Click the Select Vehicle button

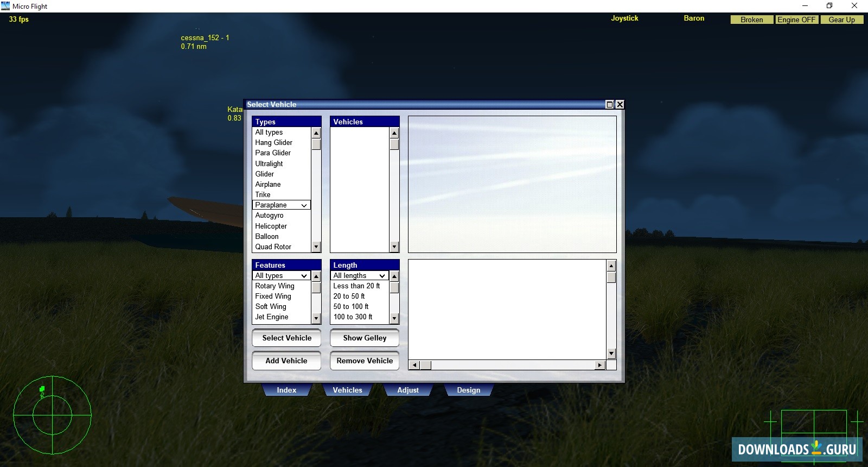coord(286,338)
